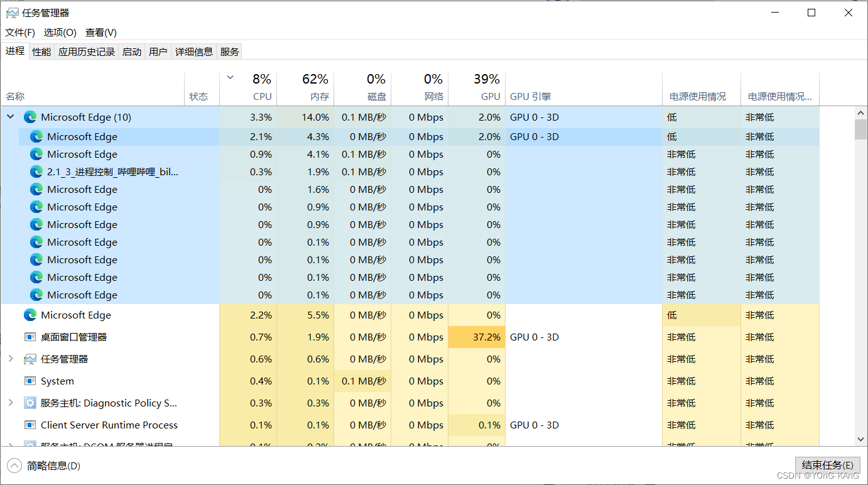The width and height of the screenshot is (868, 485).
Task: Click the 简略信息(D) link text
Action: (53, 466)
